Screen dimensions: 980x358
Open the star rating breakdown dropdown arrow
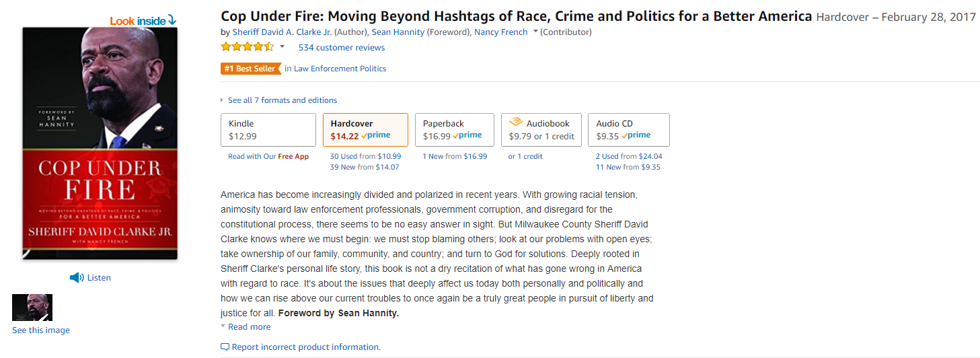(x=282, y=47)
